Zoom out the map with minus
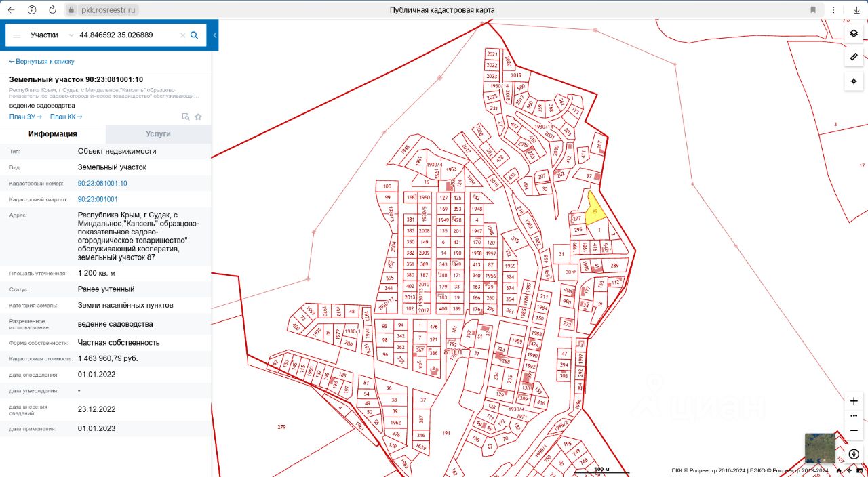Image resolution: width=868 pixels, height=477 pixels. click(x=854, y=430)
